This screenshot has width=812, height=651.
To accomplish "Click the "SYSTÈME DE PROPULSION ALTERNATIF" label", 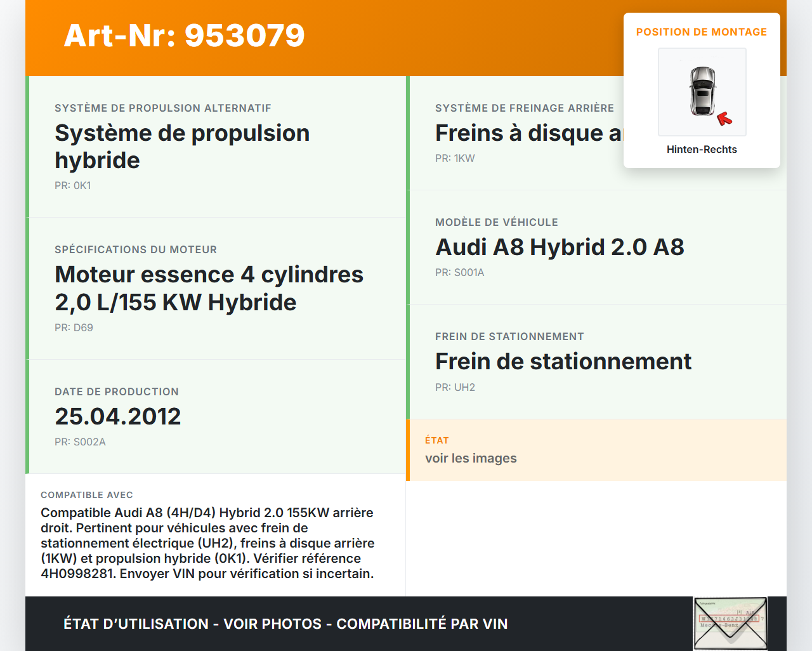I will pos(163,108).
